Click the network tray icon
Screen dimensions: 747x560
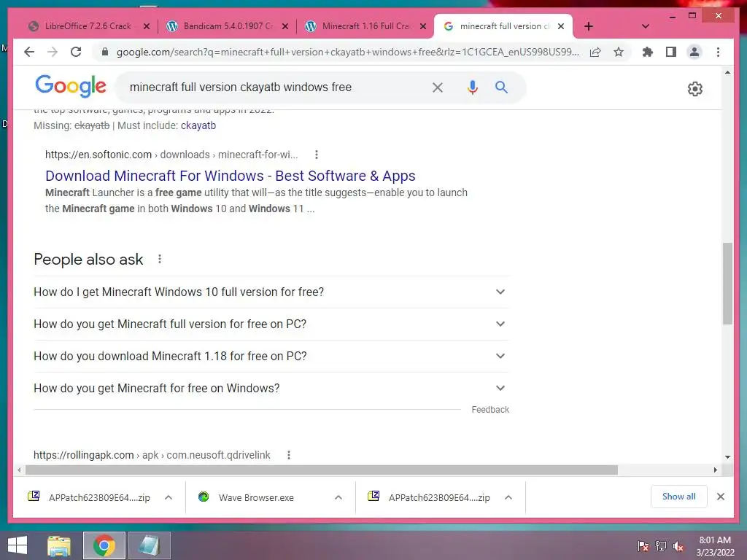661,546
